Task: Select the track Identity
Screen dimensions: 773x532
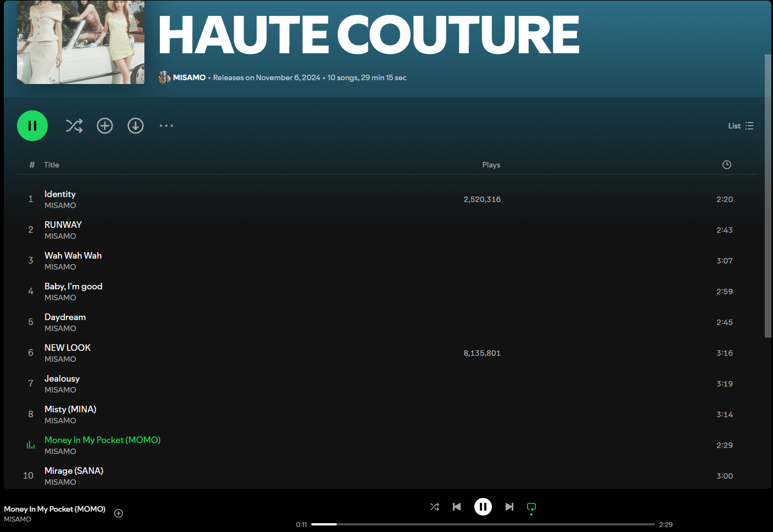Action: point(60,194)
